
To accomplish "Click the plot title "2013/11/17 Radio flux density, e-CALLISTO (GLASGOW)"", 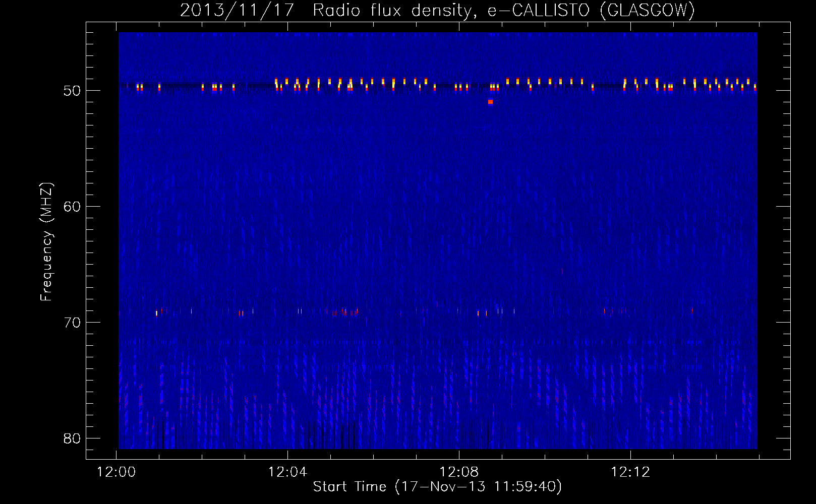I will tap(437, 10).
